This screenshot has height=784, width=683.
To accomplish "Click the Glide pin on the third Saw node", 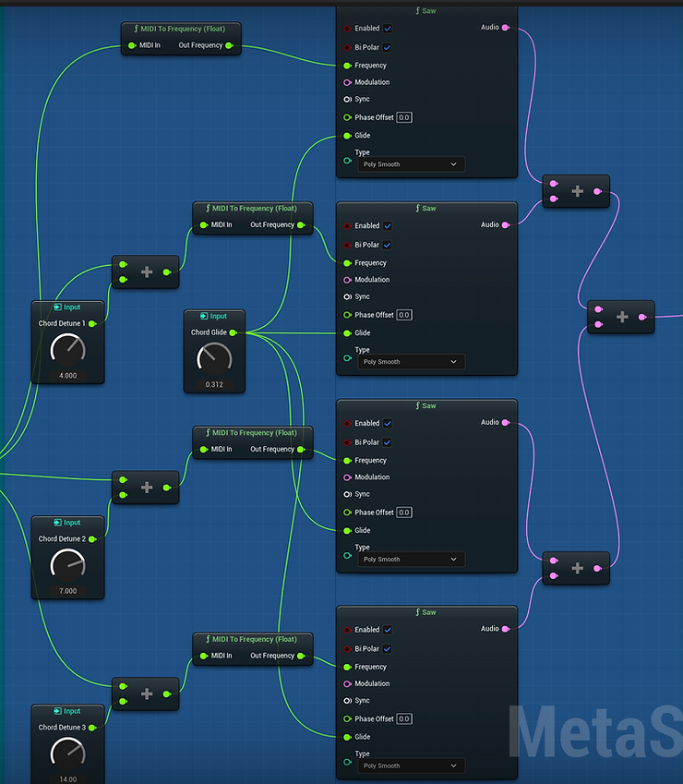I will click(x=347, y=530).
